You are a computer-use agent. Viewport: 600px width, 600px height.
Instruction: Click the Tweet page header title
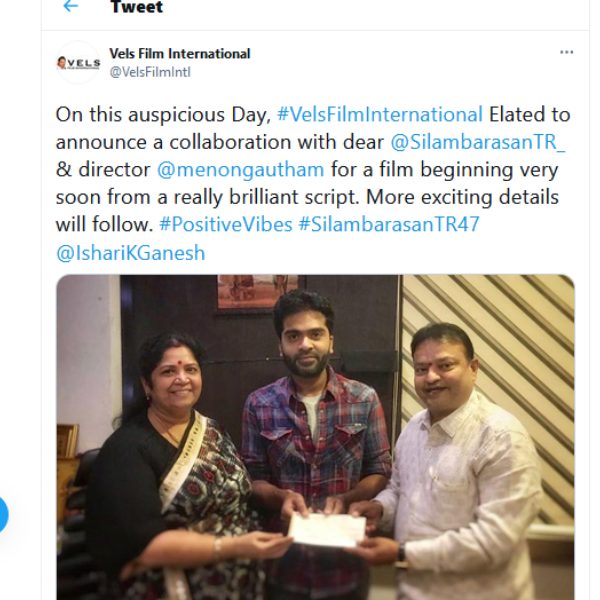(x=137, y=8)
